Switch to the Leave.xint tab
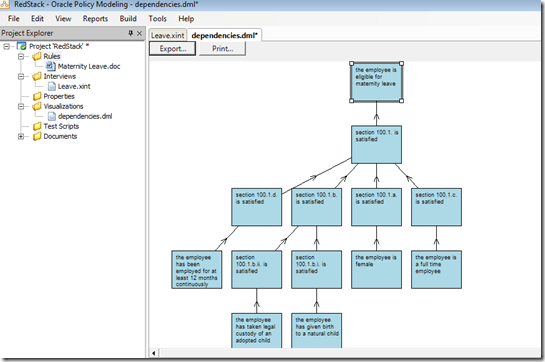 pos(168,35)
